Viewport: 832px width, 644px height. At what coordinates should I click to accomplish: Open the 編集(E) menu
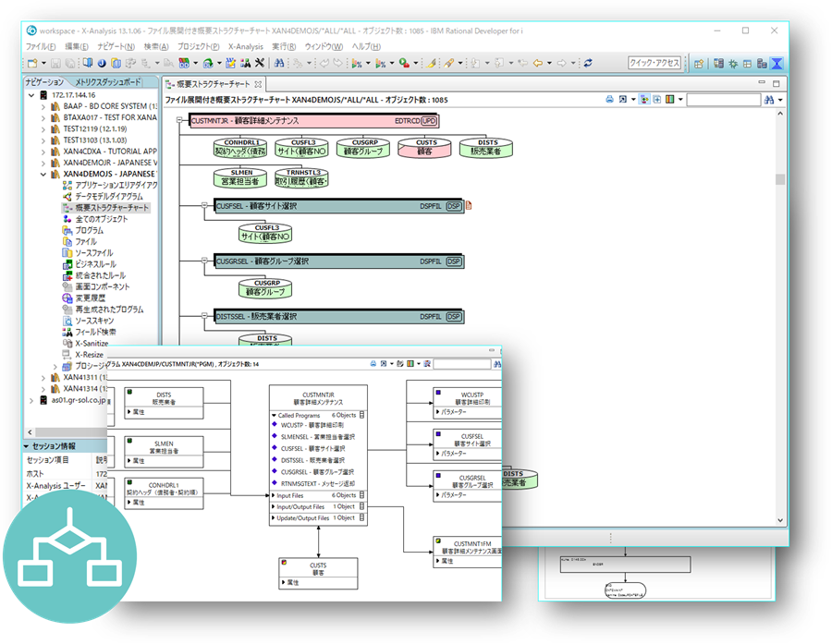pyautogui.click(x=77, y=47)
